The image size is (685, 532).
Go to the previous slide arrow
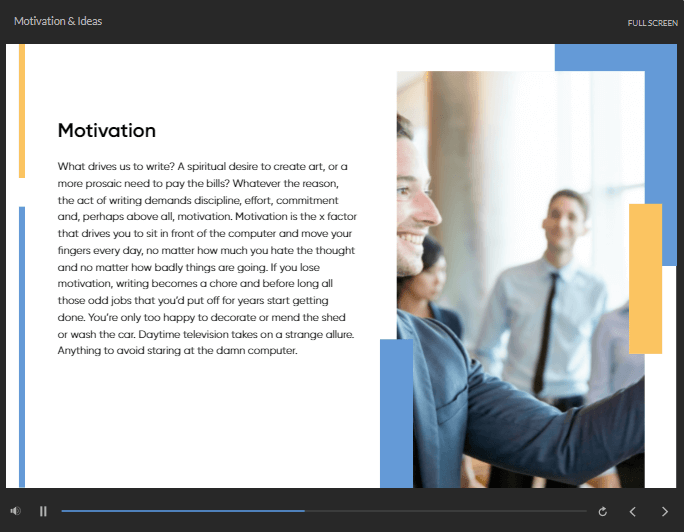click(x=632, y=511)
